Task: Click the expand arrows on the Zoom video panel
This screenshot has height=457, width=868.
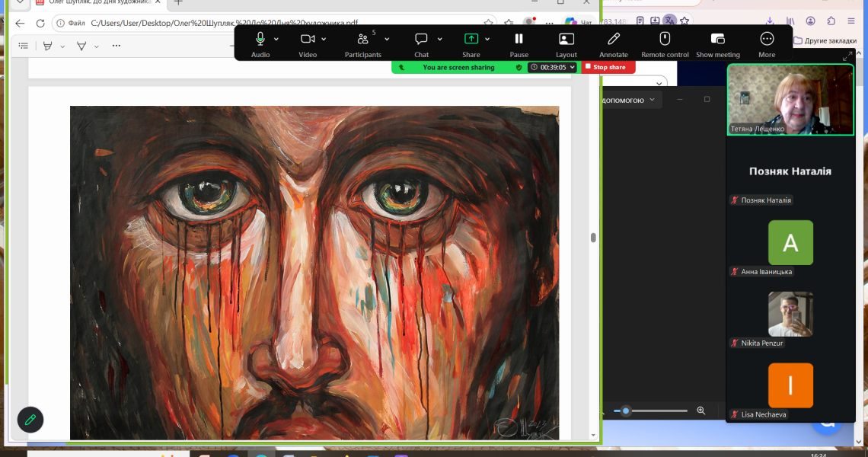Action: click(x=847, y=56)
